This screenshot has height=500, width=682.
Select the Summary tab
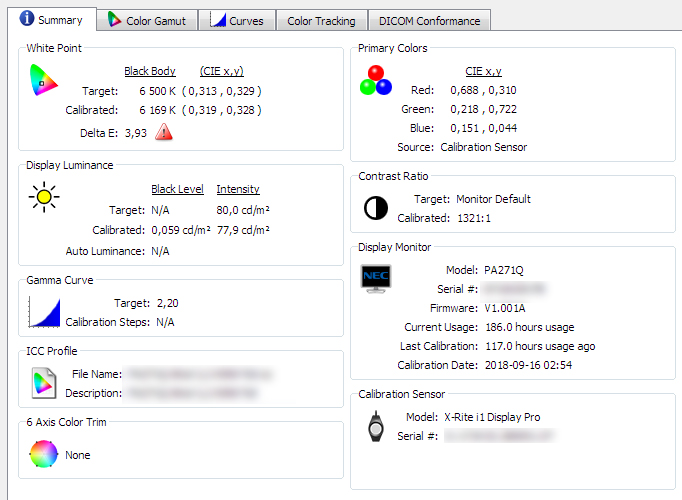coord(50,19)
